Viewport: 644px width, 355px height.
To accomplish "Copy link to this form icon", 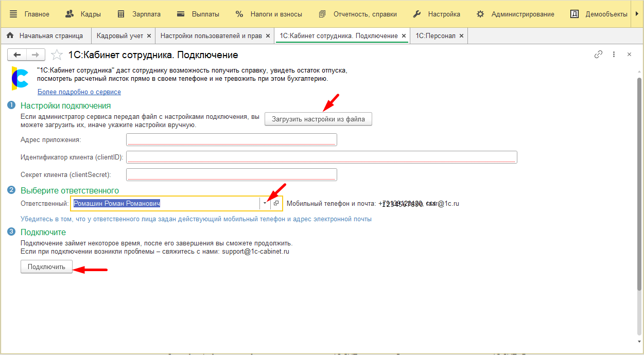I will pyautogui.click(x=598, y=54).
